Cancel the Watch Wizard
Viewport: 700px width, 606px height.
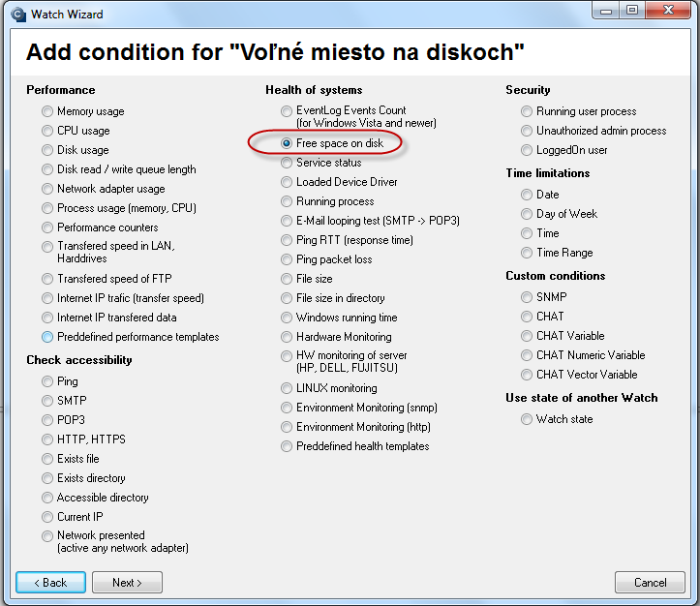coord(650,583)
